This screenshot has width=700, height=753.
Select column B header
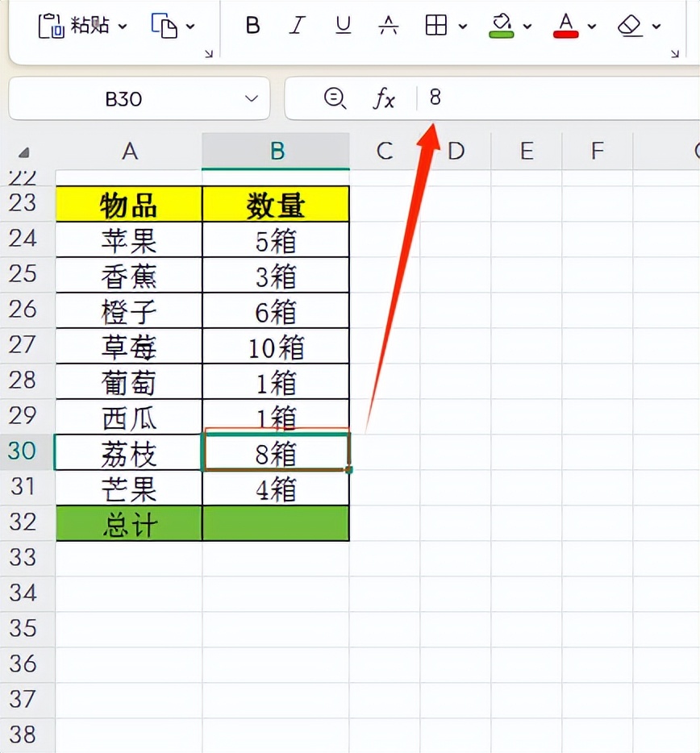[277, 152]
